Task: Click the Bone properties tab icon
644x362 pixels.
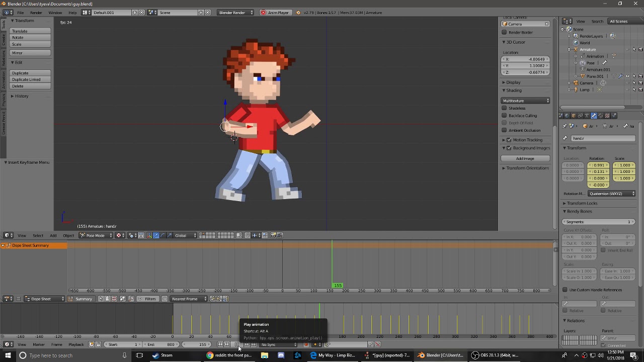Action: pyautogui.click(x=594, y=116)
